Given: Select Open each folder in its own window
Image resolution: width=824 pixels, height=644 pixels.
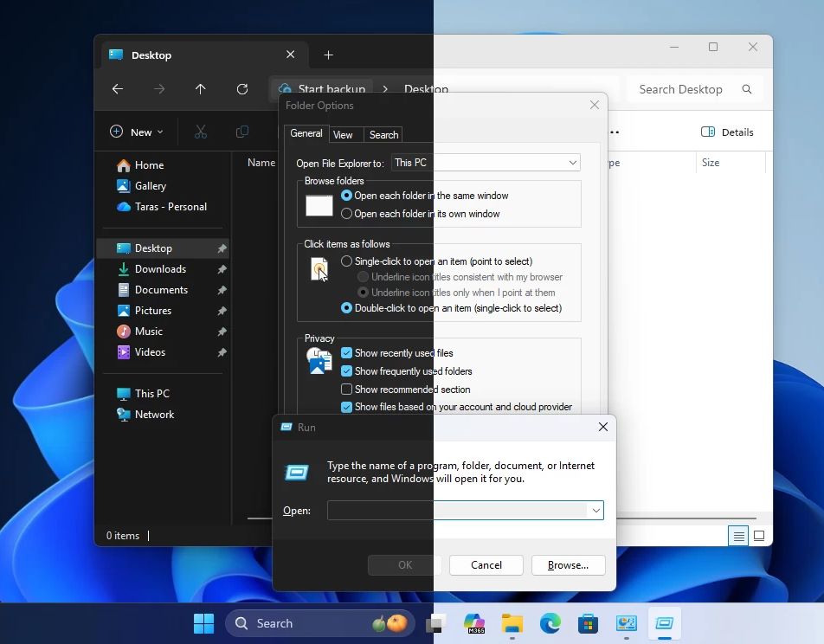Looking at the screenshot, I should click(347, 214).
